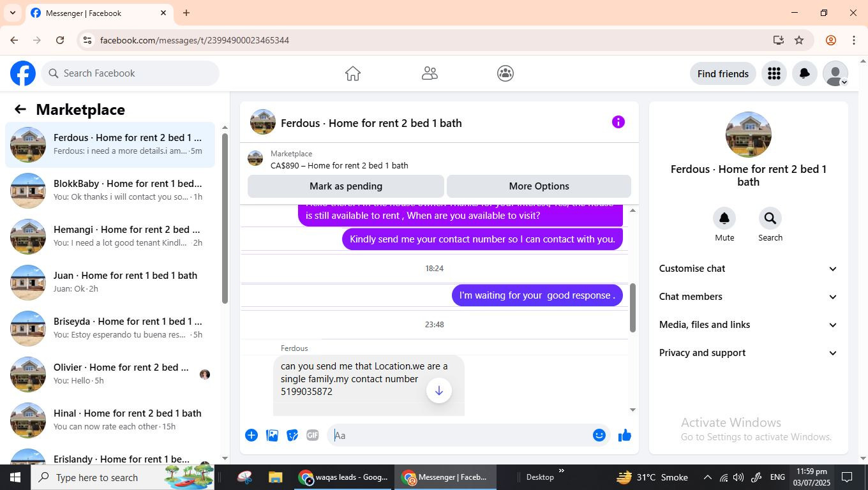Image resolution: width=868 pixels, height=490 pixels.
Task: Open the Juan conversation
Action: [110, 283]
